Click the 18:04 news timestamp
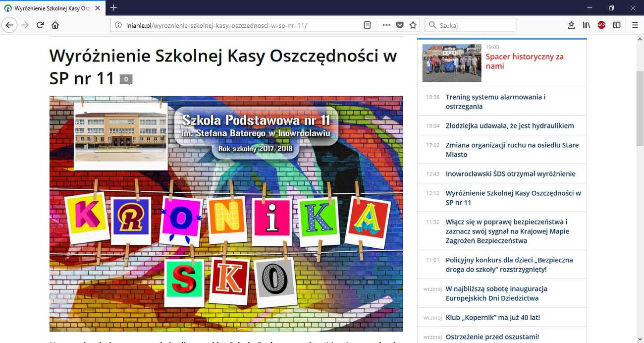This screenshot has width=644, height=343. click(x=432, y=126)
